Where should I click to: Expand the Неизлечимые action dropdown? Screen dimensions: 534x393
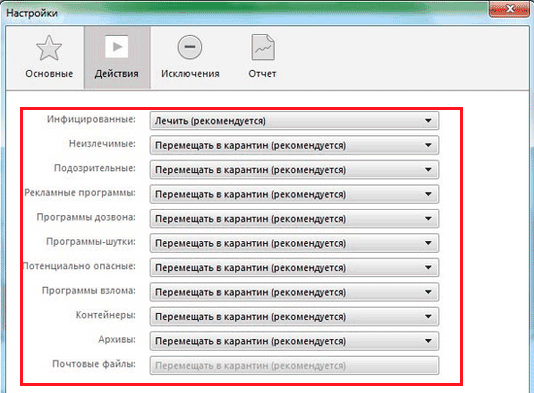point(294,145)
